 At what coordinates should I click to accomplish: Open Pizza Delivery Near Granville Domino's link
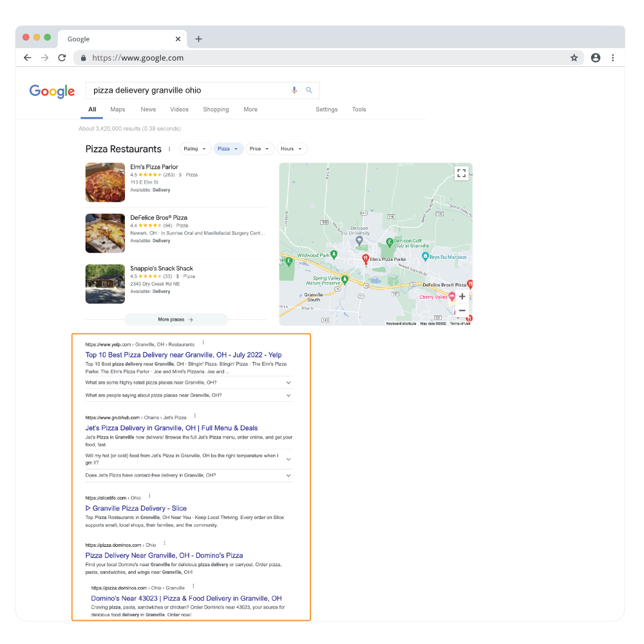(164, 555)
